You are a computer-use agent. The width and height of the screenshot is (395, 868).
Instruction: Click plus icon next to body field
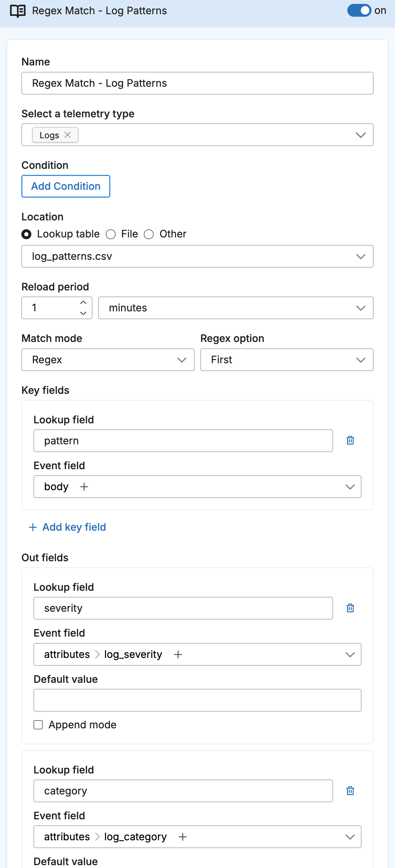(x=84, y=487)
